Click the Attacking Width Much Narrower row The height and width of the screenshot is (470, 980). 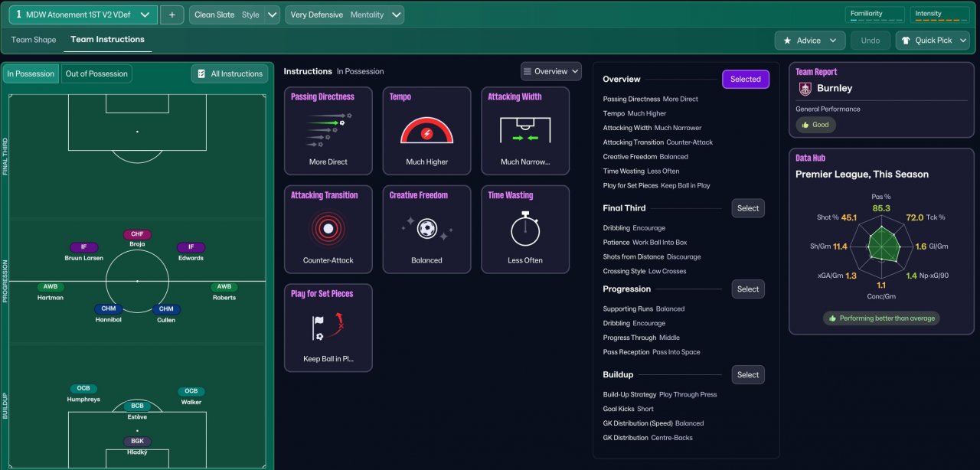click(x=652, y=129)
